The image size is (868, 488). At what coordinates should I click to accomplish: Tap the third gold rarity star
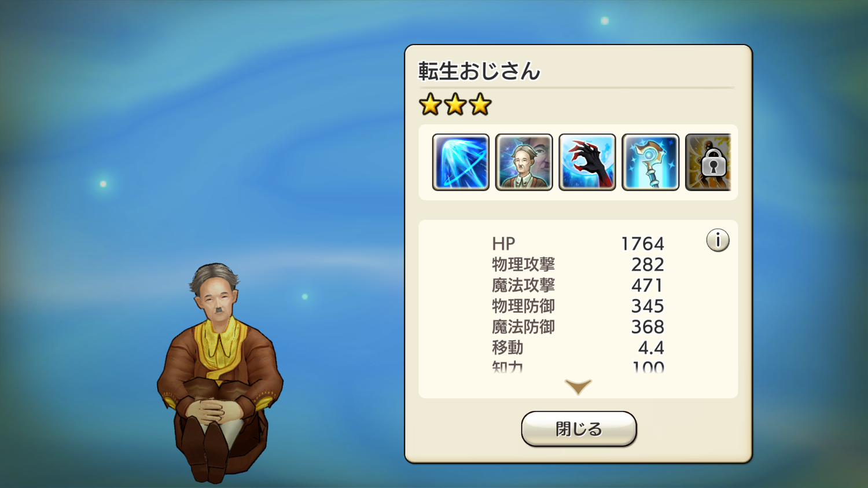tap(480, 105)
